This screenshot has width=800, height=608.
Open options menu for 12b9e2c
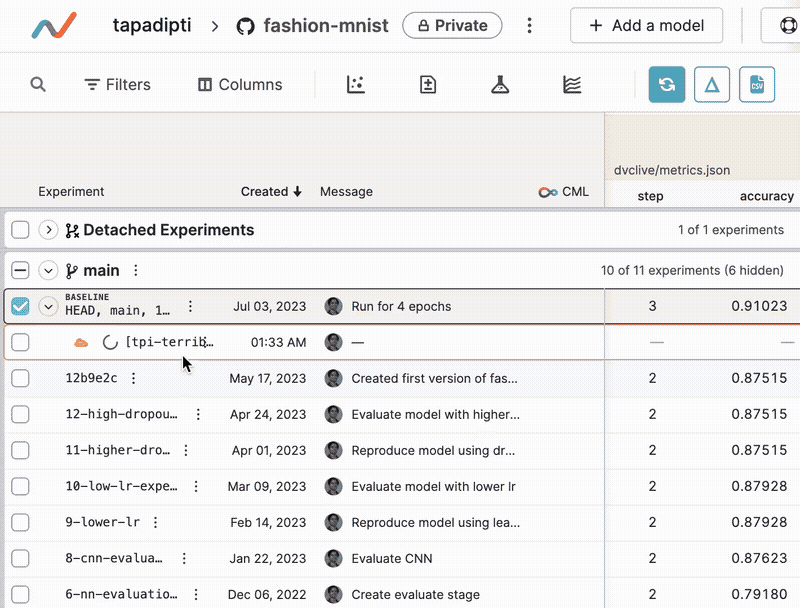point(133,378)
